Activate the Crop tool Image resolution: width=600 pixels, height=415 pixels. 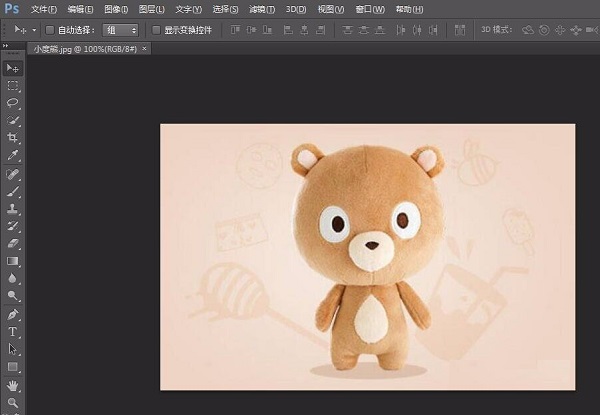(x=13, y=137)
